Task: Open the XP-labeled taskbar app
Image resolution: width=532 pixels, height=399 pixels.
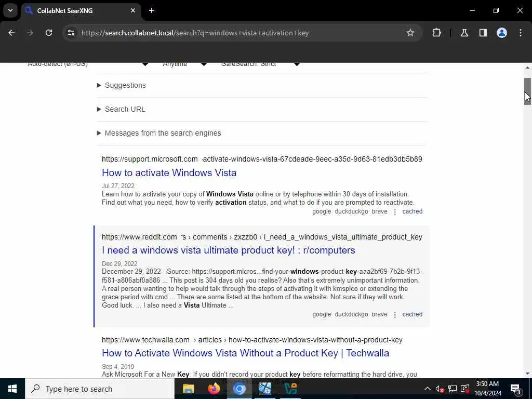Action: (x=265, y=389)
